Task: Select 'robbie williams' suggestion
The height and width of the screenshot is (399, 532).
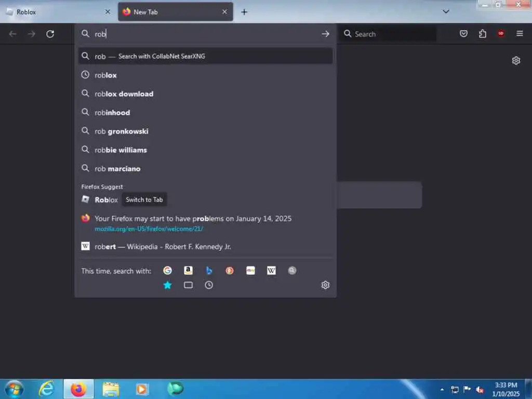Action: tap(205, 150)
